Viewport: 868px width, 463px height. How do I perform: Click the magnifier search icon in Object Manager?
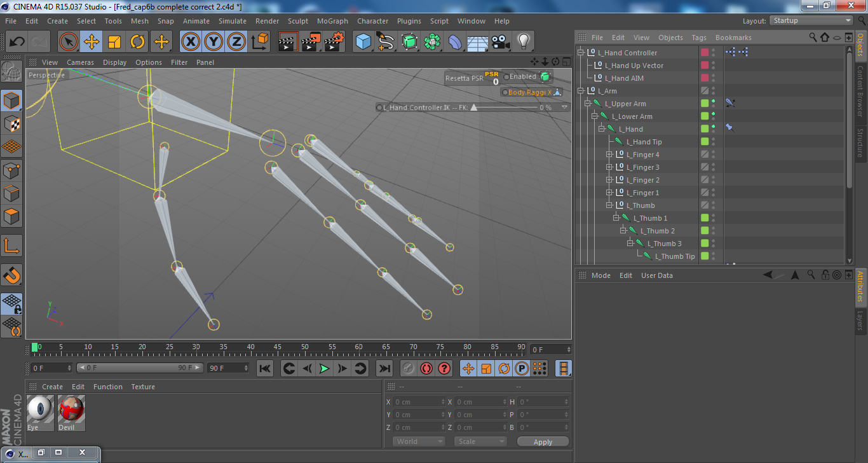[813, 38]
